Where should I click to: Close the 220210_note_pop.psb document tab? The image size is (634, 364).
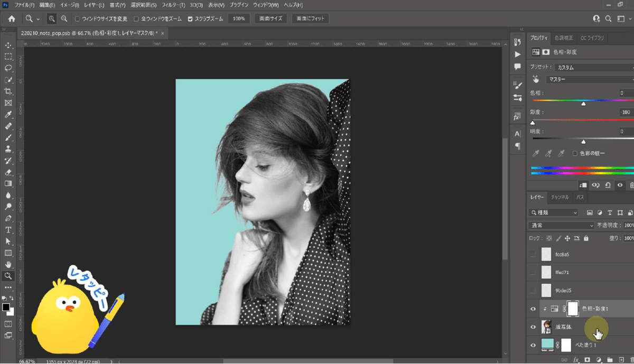click(x=163, y=33)
